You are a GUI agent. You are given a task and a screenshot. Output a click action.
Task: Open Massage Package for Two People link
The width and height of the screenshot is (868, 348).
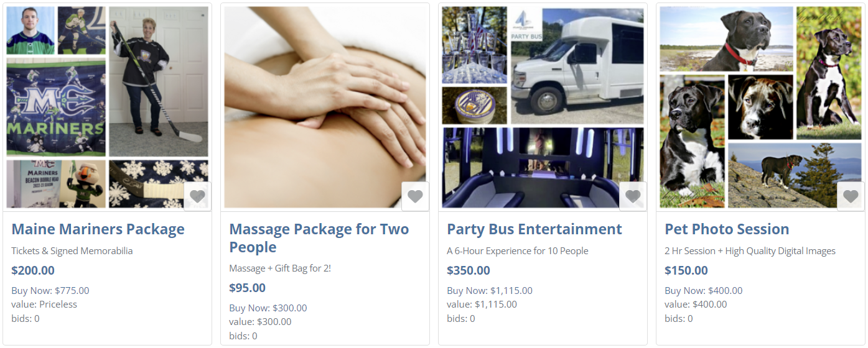coord(319,238)
